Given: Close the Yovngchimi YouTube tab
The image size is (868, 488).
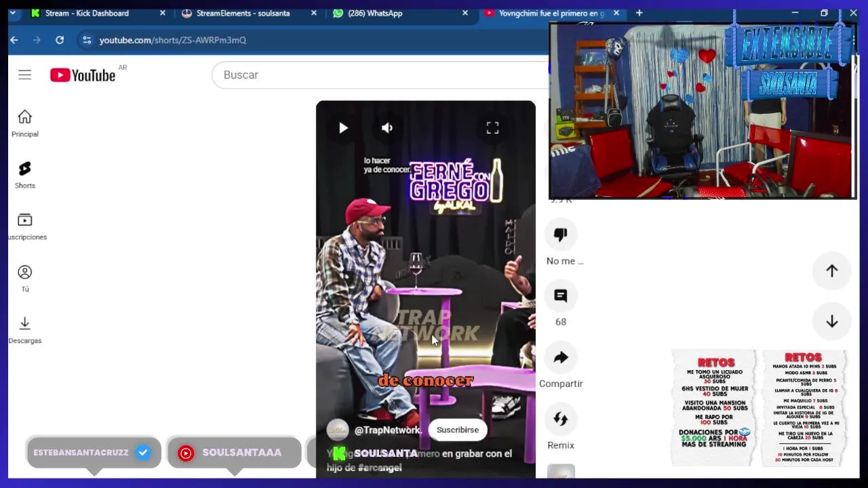Looking at the screenshot, I should (x=616, y=13).
